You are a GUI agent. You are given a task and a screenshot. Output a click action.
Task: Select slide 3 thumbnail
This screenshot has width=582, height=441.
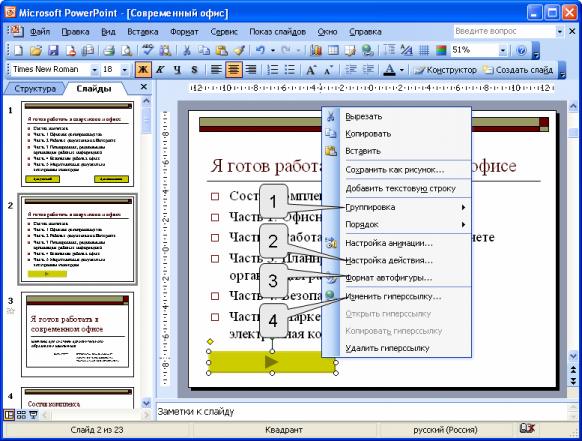click(x=78, y=334)
